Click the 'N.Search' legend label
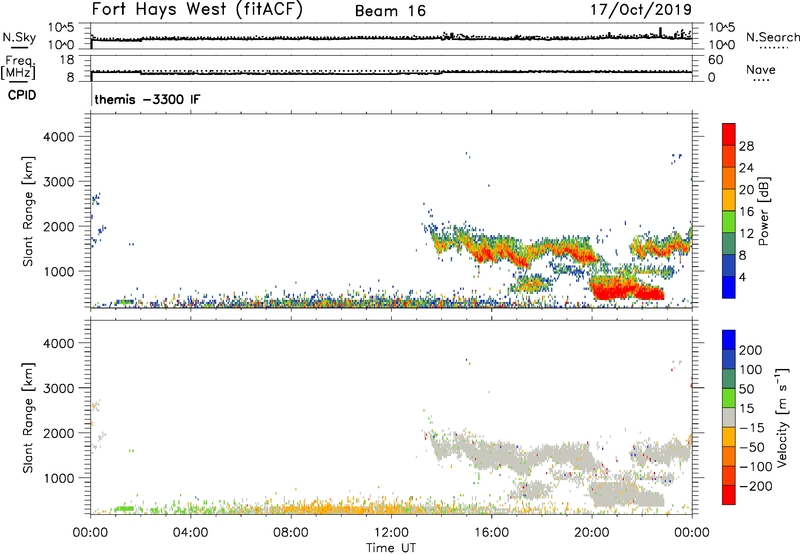Screen dimensions: 800x554 coord(773,37)
